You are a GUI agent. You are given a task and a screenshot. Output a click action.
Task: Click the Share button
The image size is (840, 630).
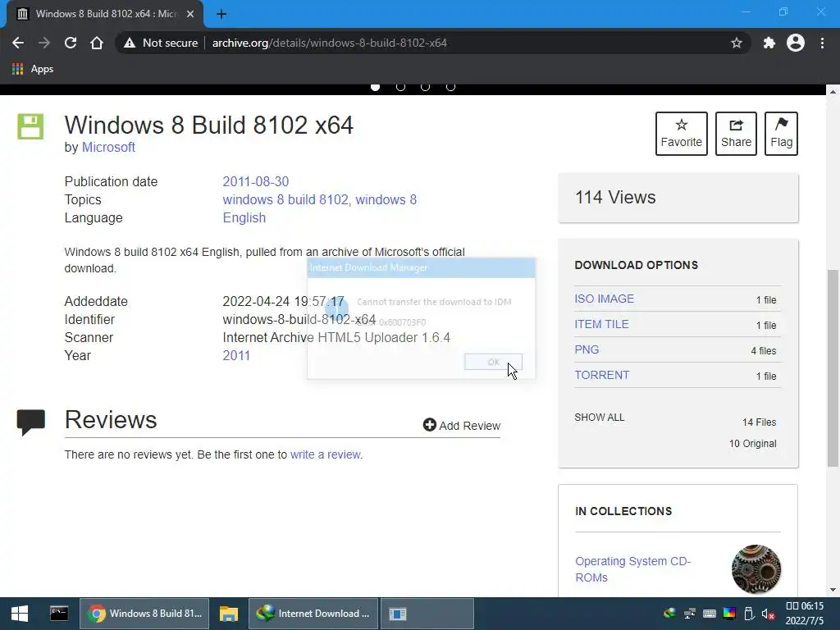point(736,134)
